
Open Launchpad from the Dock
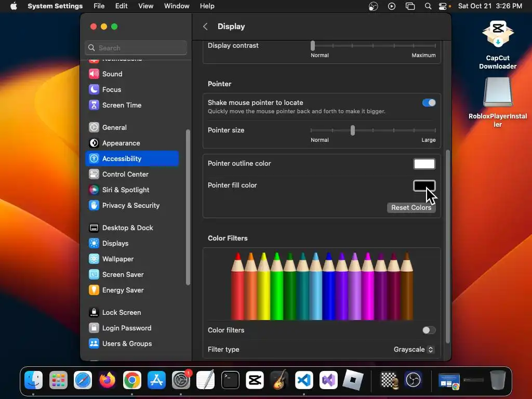click(x=58, y=380)
